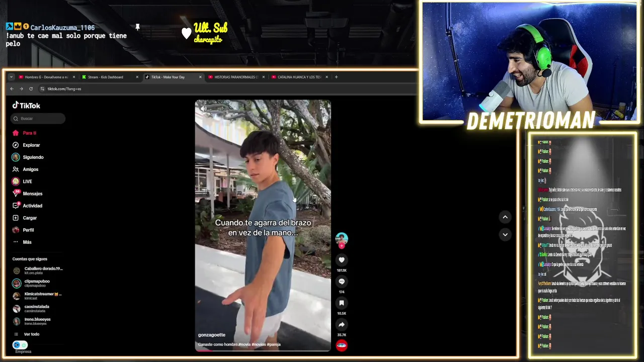Viewport: 644px width, 362px height.
Task: Open the Perfil page
Action: [x=24, y=230]
